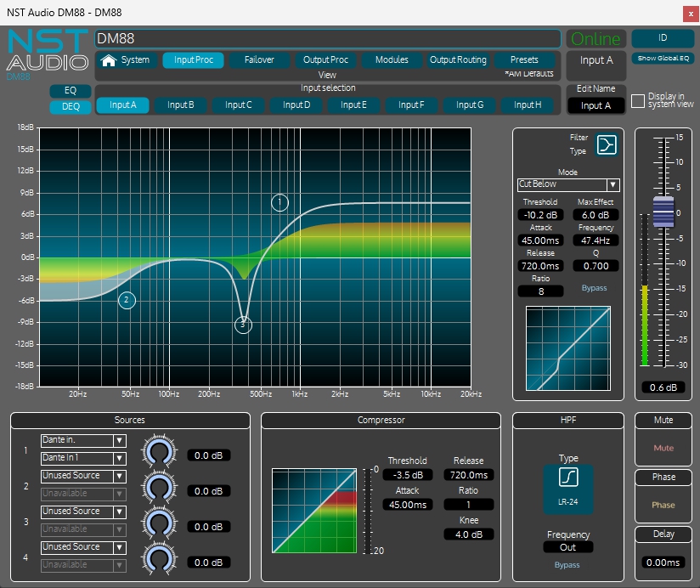Toggle Show Global EQ

tap(663, 58)
